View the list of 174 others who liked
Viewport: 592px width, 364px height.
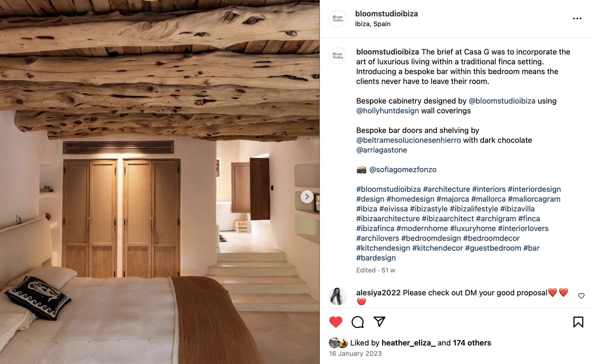pos(472,343)
